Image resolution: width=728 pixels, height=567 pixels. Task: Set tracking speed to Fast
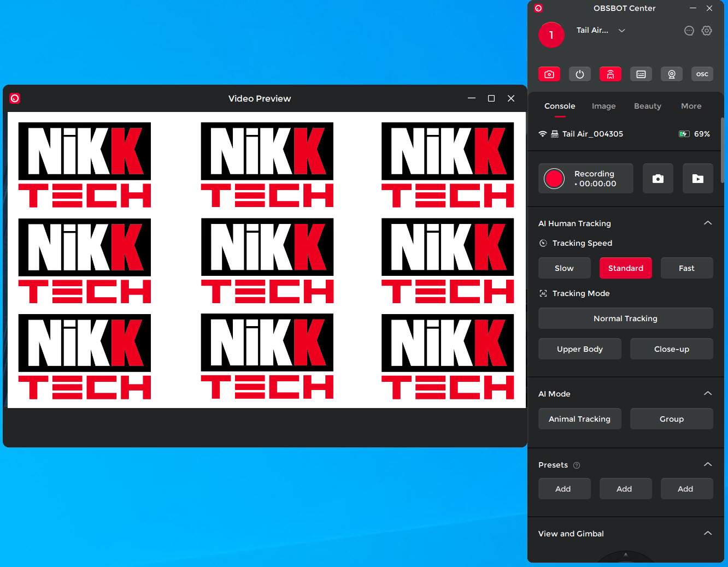(x=687, y=268)
